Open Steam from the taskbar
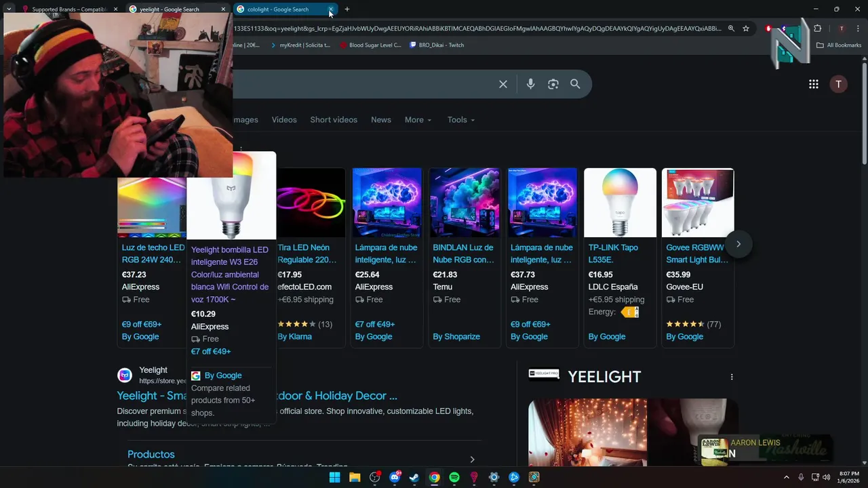The image size is (868, 488). [414, 477]
